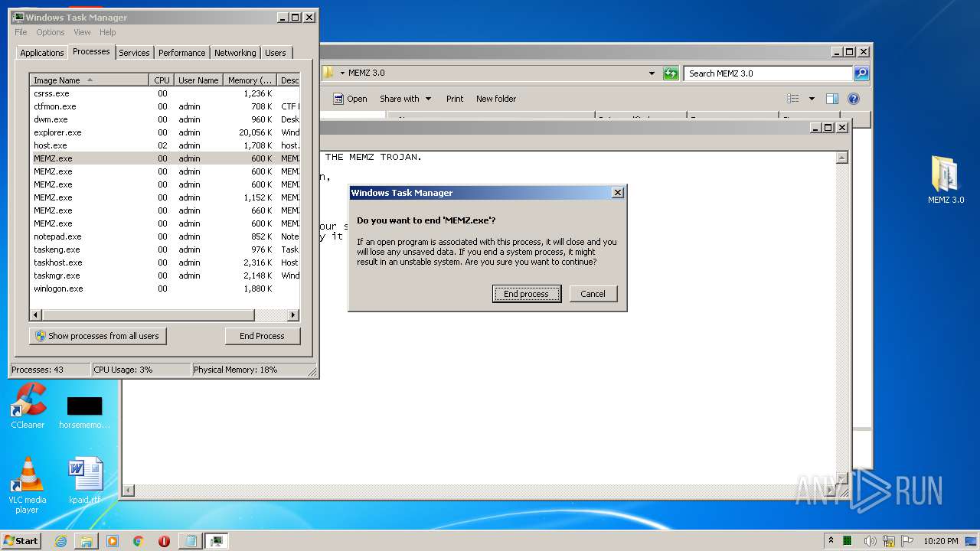Screen dimensions: 980x551
Task: Open the Task Manager Options menu
Action: (x=51, y=32)
